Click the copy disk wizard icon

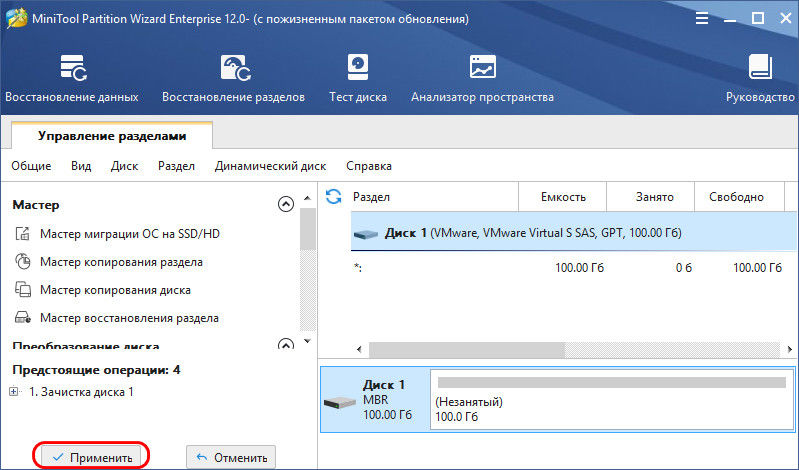[x=22, y=290]
